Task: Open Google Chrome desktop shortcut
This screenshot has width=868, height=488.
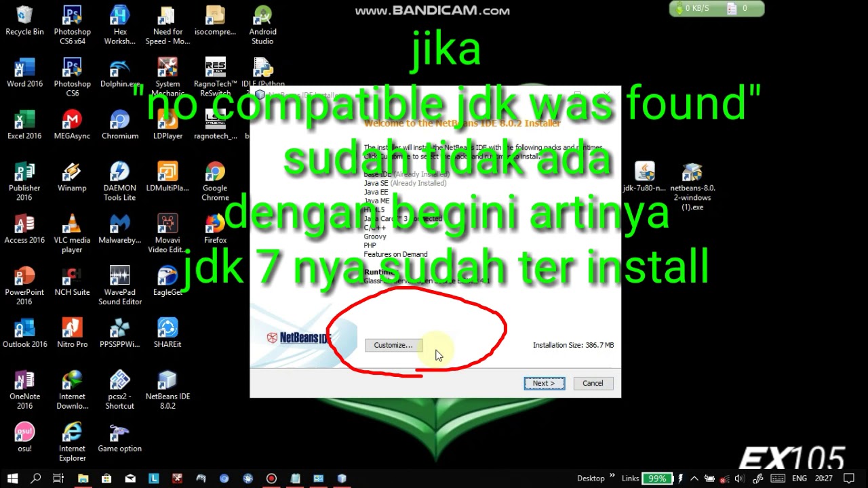Action: coord(215,182)
